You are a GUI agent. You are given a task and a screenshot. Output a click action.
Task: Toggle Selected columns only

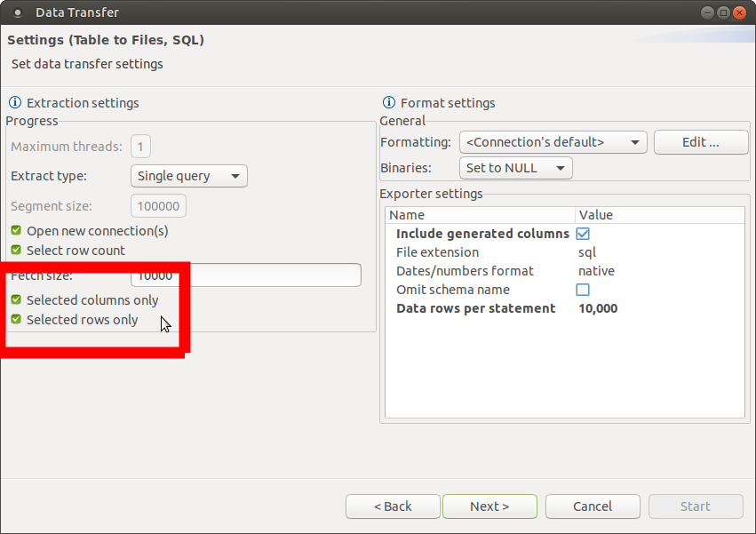coord(15,299)
